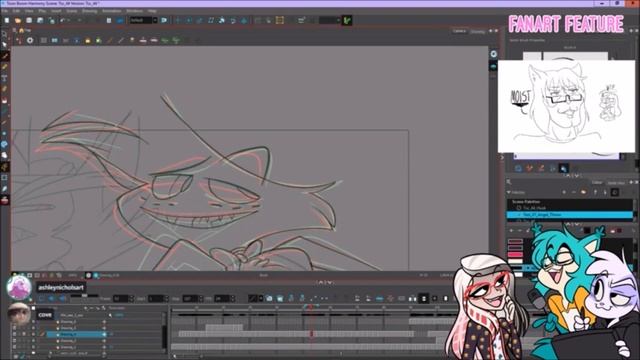This screenshot has height=360, width=640.
Task: Select the Paint bucket tool
Action: pyautogui.click(x=4, y=100)
